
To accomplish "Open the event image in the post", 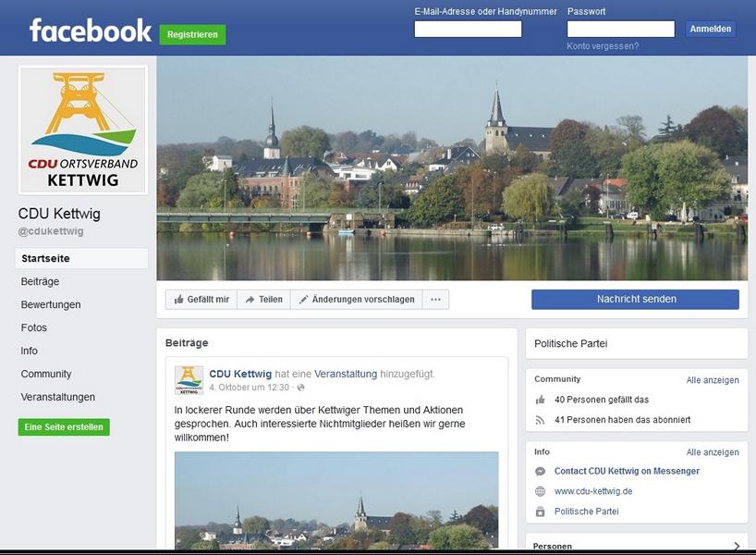I will (336, 500).
